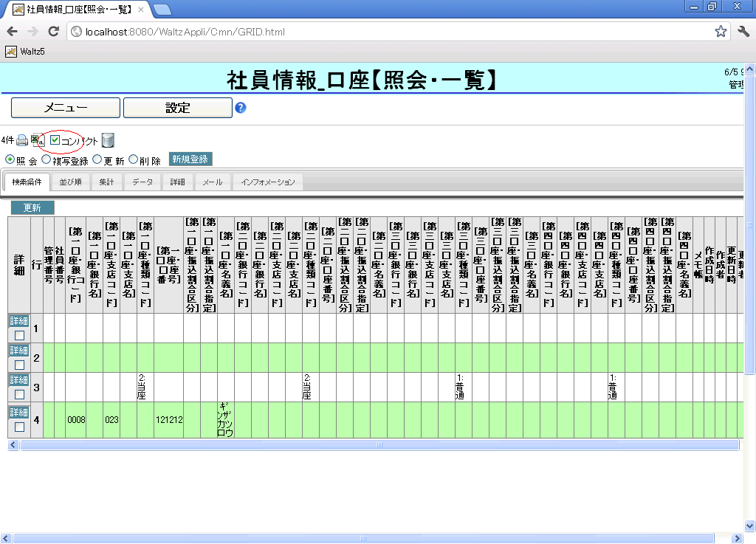Open the インフォメーション tab
Viewport: 756px width, 544px height.
pyautogui.click(x=267, y=182)
